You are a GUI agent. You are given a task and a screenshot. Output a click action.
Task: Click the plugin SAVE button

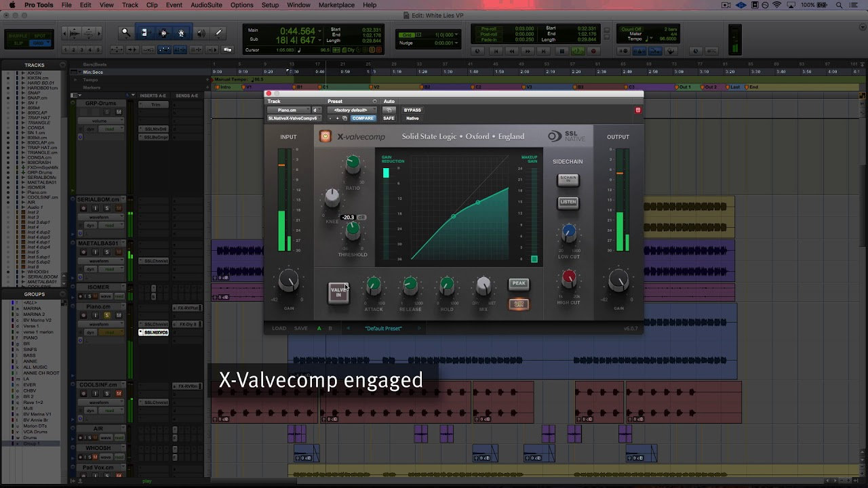(300, 328)
